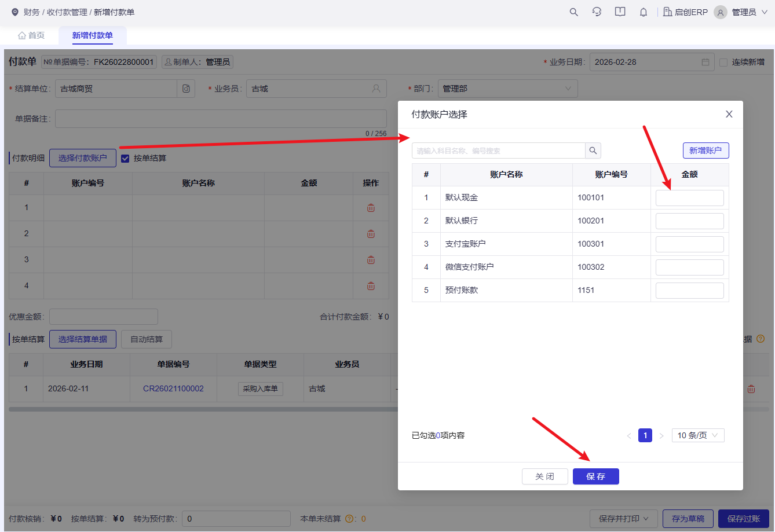This screenshot has width=775, height=532.
Task: Open the help book icon
Action: [620, 12]
